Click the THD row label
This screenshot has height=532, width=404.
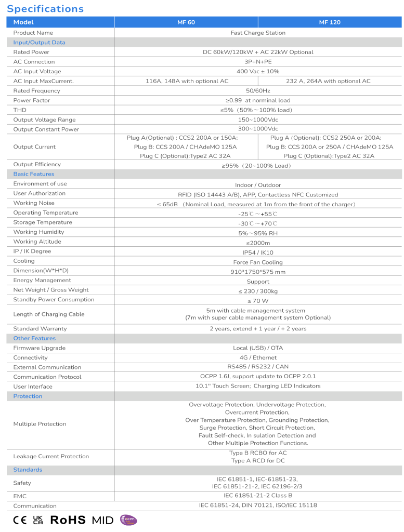(x=20, y=110)
